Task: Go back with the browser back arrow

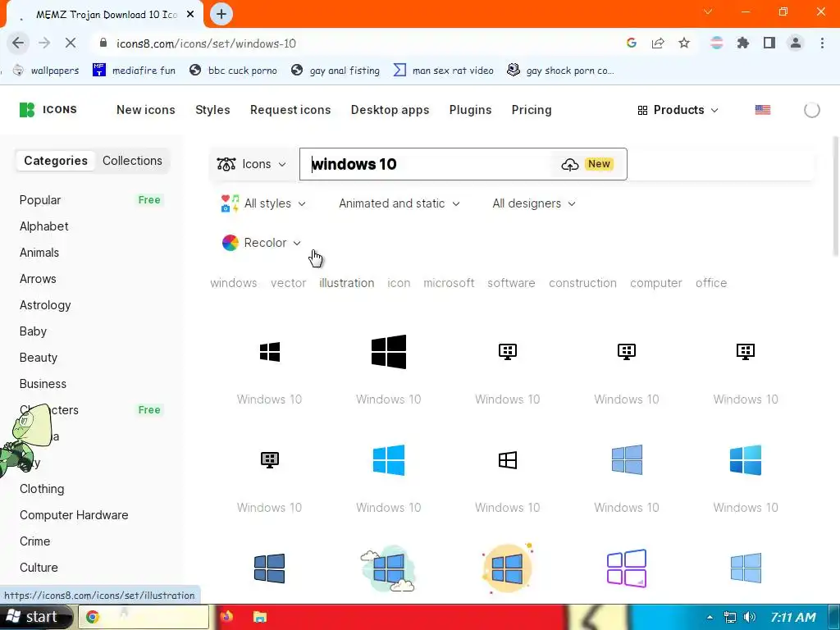Action: click(18, 43)
